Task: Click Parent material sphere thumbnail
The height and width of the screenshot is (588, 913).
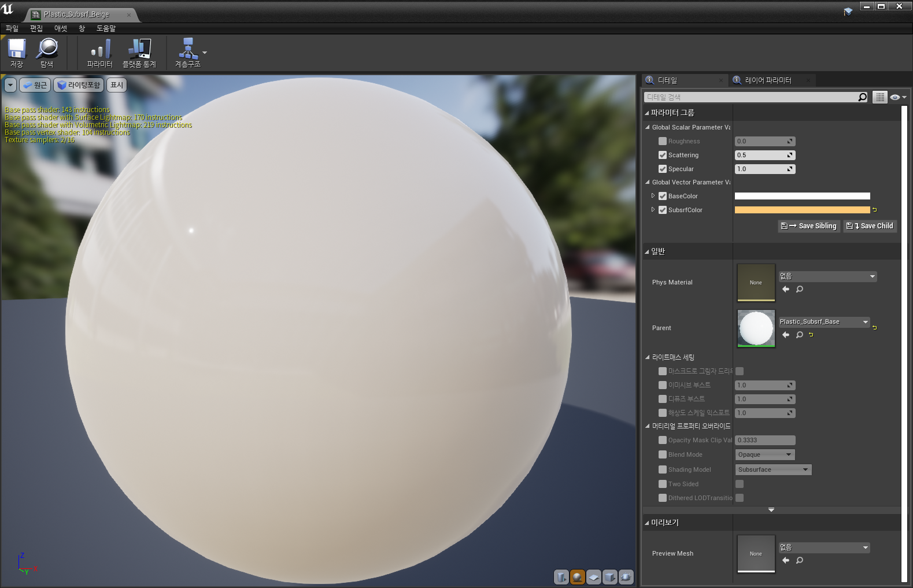Action: 756,328
